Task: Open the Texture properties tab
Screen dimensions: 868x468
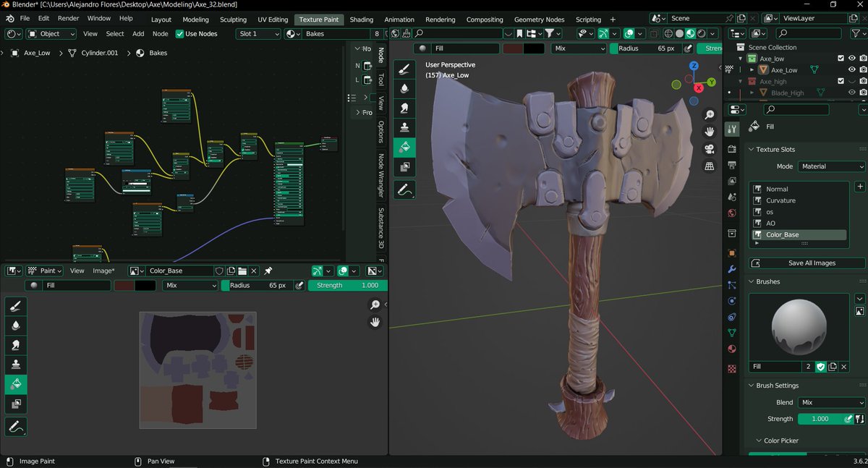Action: point(732,367)
